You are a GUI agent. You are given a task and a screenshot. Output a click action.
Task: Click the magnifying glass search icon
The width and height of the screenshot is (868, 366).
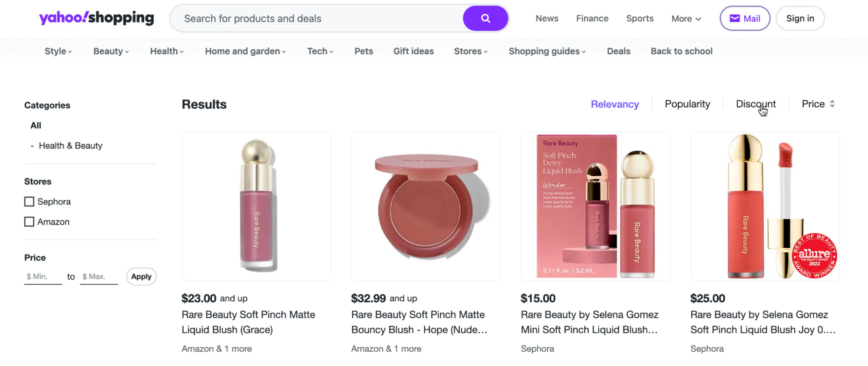485,18
